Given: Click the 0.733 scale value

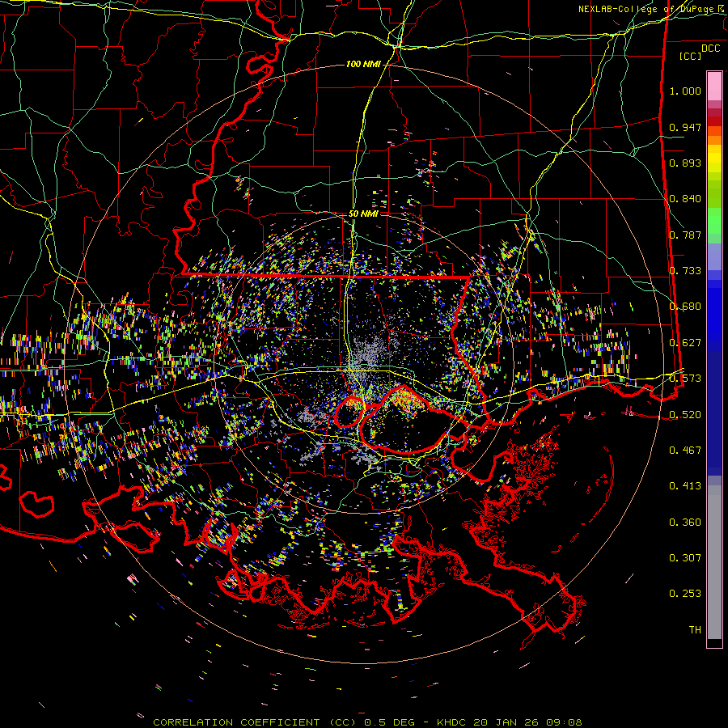Looking at the screenshot, I should tap(685, 271).
